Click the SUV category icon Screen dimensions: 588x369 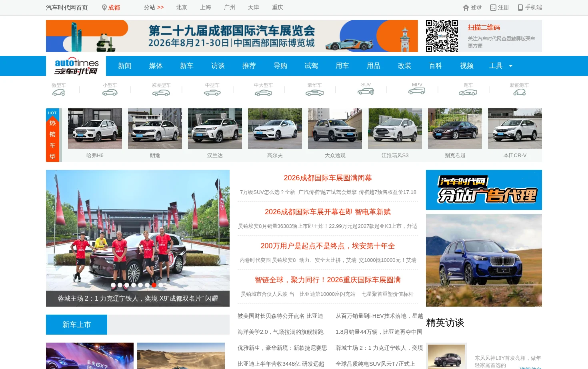366,91
